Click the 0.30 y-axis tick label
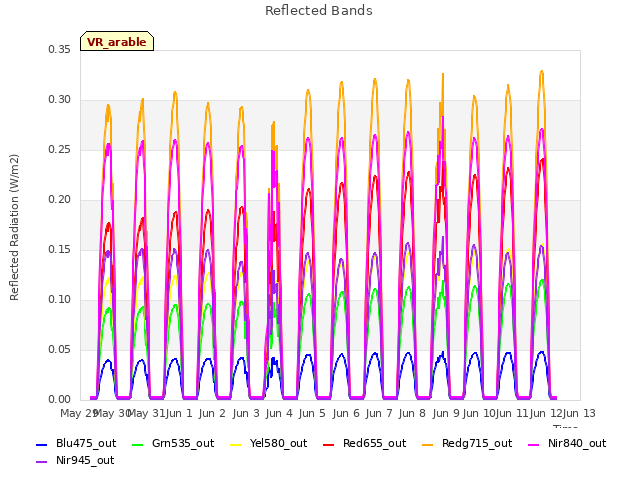Image resolution: width=640 pixels, height=480 pixels. click(x=60, y=100)
